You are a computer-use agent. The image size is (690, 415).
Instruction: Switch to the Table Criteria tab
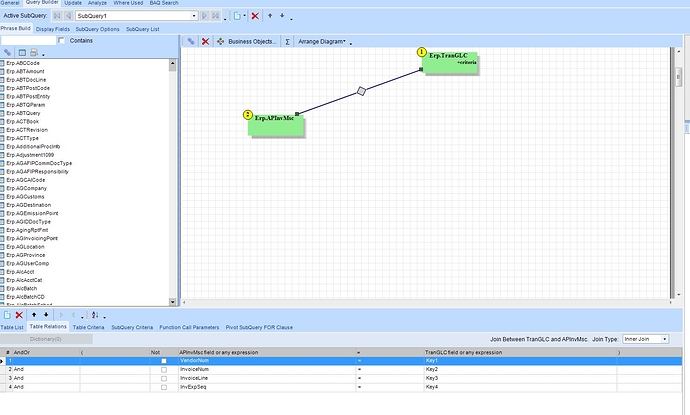(x=88, y=327)
